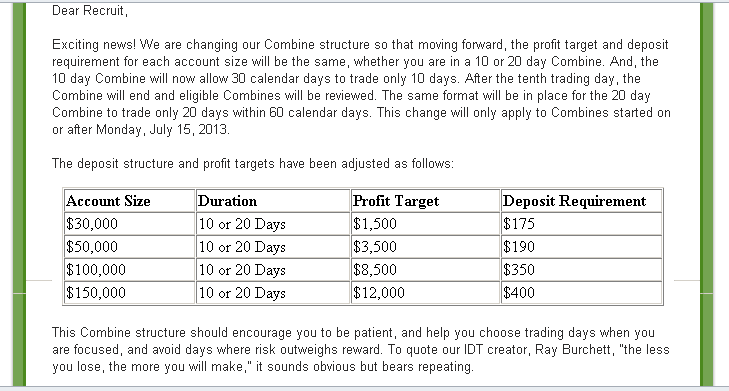Click the $8,500 profit target cell

[425, 270]
